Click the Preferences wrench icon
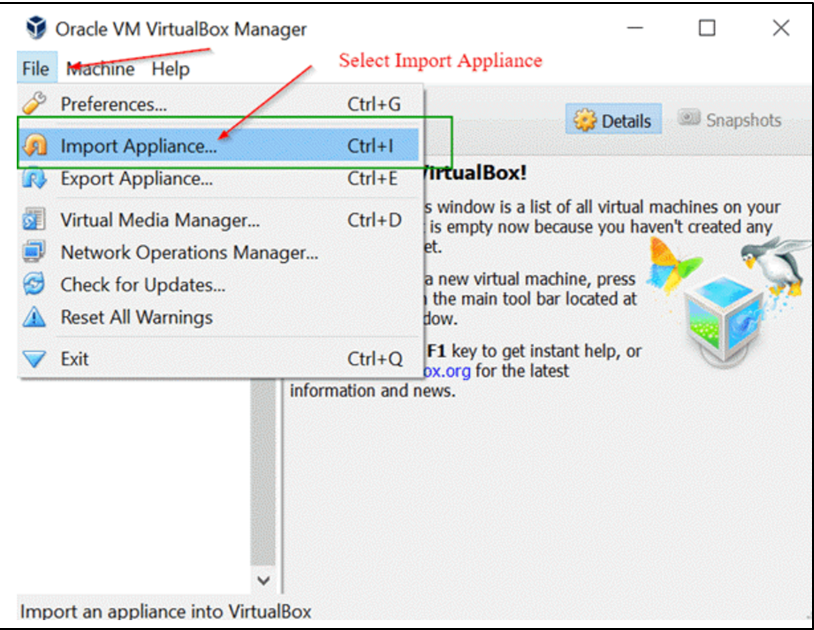 pos(35,104)
